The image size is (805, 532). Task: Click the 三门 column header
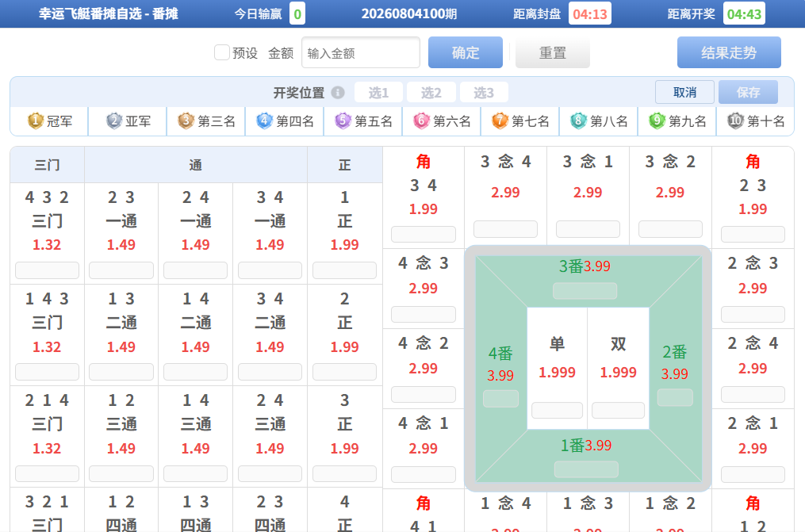pos(48,165)
